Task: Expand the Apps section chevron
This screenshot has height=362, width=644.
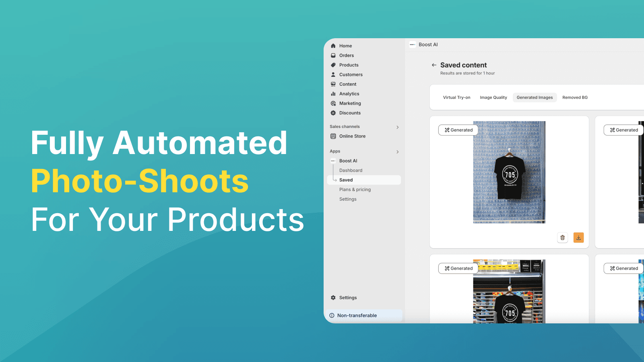Action: [x=397, y=152]
